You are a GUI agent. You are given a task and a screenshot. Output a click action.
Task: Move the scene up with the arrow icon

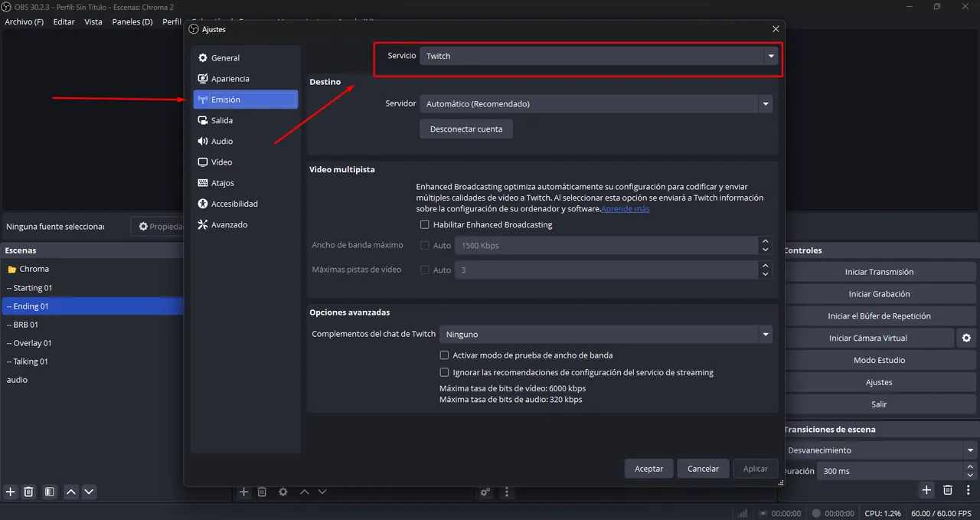tap(71, 492)
